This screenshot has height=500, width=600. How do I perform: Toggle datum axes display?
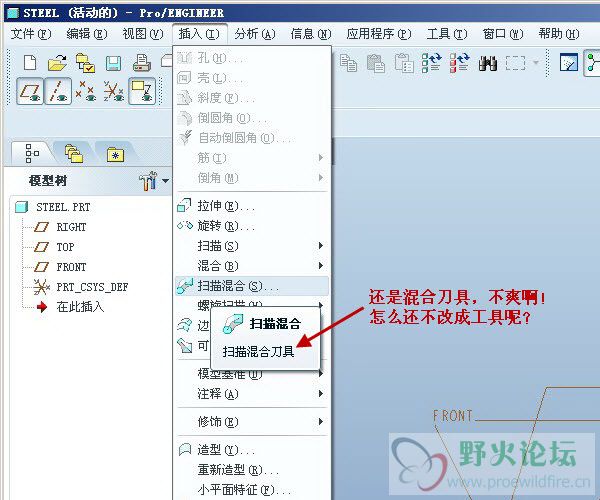point(58,91)
